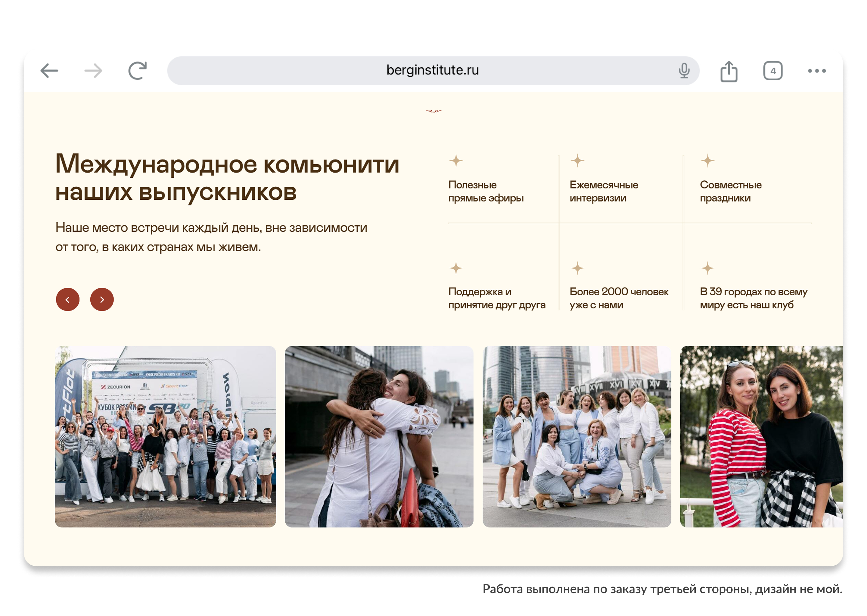Screen dimensions: 867x616
Task: Click Более 2000 человек уже с нами
Action: click(x=619, y=298)
